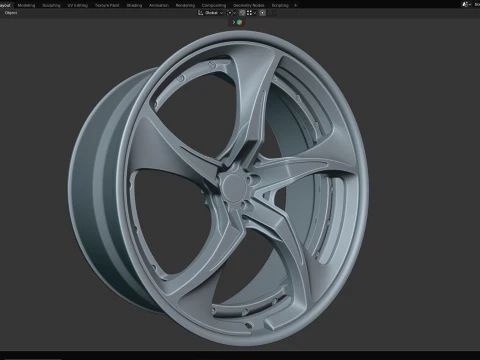The width and height of the screenshot is (480, 360).
Task: Open proportional editing falloff dropdown
Action: [271, 13]
